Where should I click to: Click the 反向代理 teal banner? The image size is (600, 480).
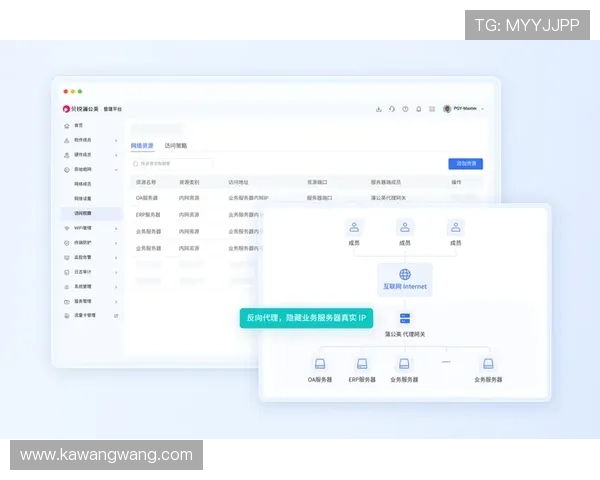click(x=306, y=318)
